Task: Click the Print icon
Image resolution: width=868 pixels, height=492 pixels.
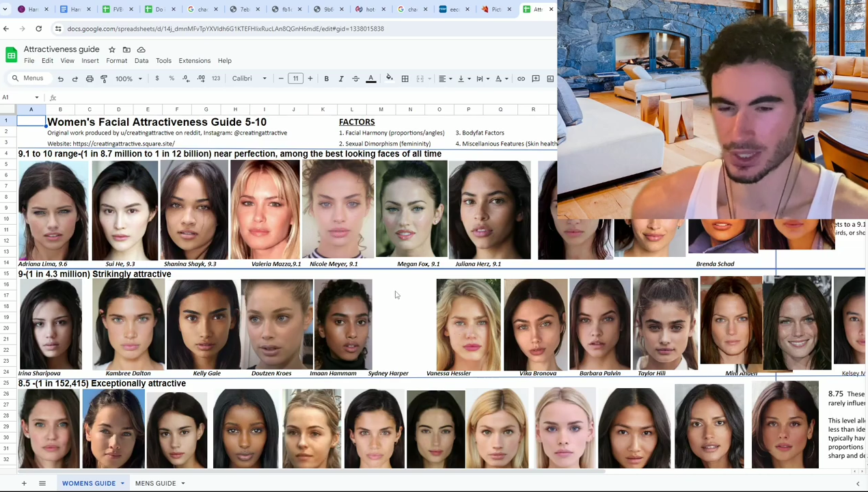Action: (x=90, y=79)
